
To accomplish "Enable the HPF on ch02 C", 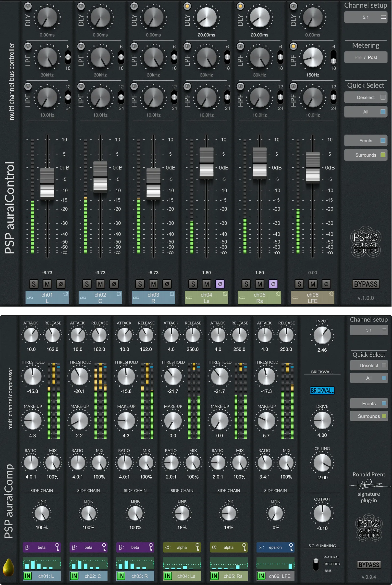I will (81, 86).
